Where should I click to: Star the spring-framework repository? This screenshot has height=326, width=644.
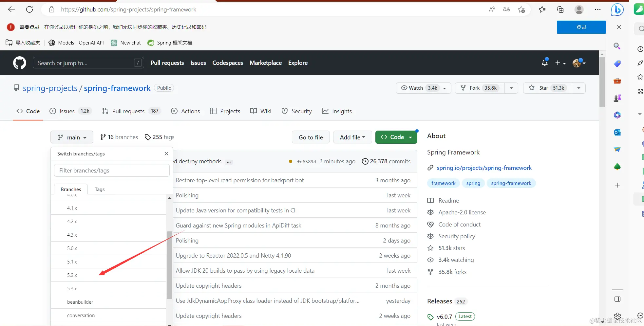click(x=548, y=88)
